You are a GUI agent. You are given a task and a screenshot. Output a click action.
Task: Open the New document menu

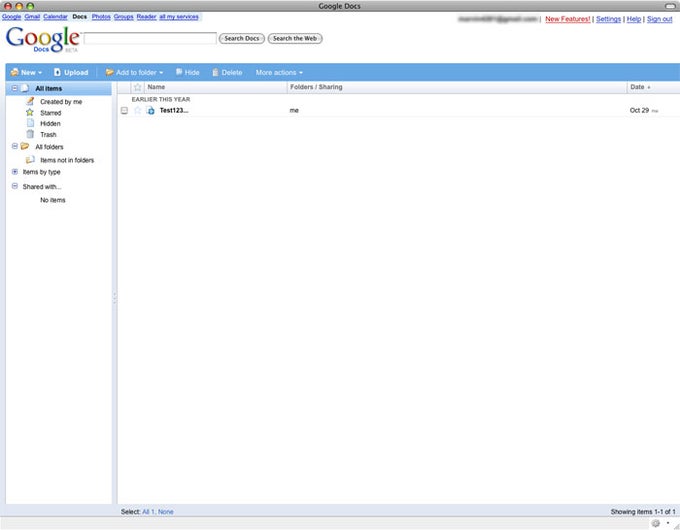click(26, 72)
